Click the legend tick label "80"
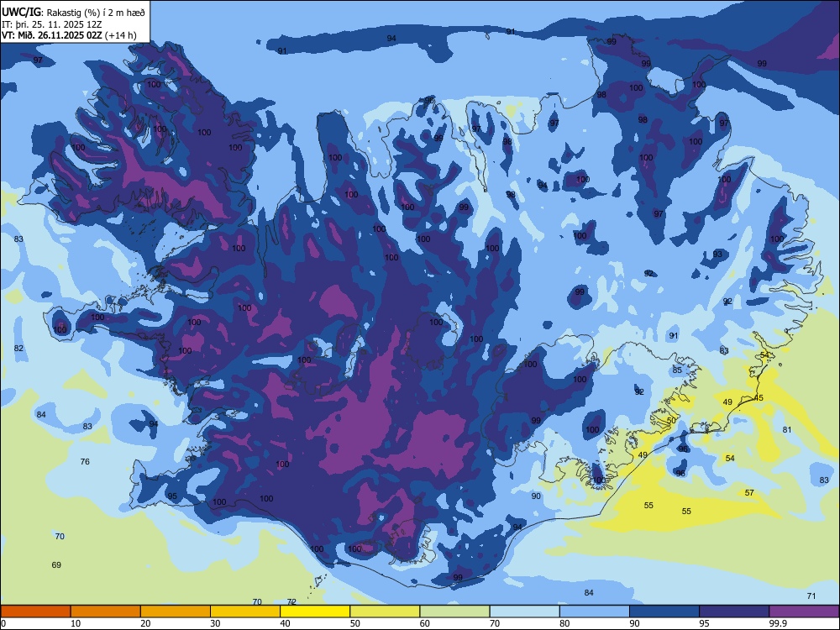This screenshot has height=630, width=840. tap(564, 623)
